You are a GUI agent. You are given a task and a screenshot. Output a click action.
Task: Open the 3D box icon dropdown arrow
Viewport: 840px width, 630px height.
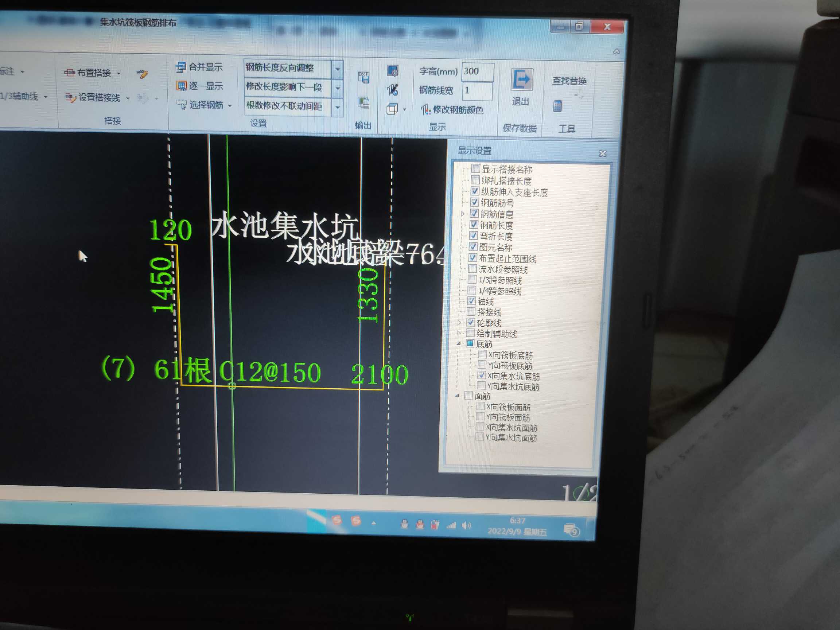404,110
